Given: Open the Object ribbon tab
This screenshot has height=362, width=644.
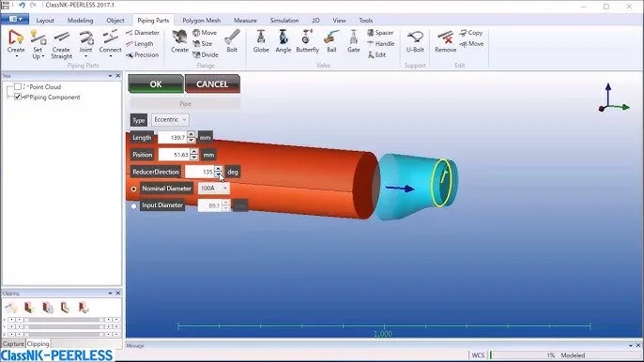Looking at the screenshot, I should (115, 20).
